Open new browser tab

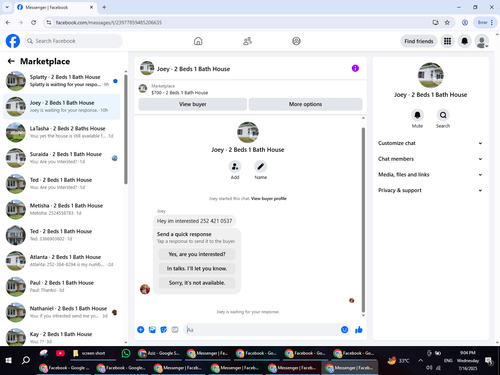click(104, 7)
